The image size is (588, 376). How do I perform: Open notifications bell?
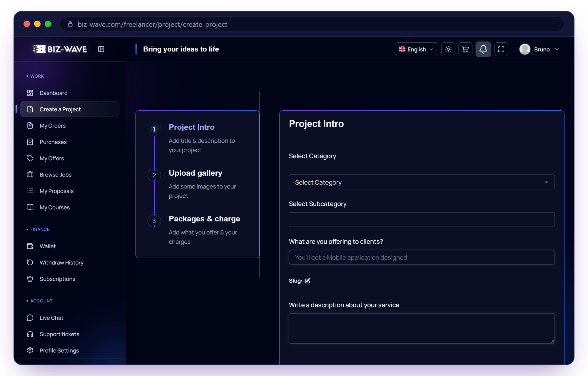click(483, 49)
